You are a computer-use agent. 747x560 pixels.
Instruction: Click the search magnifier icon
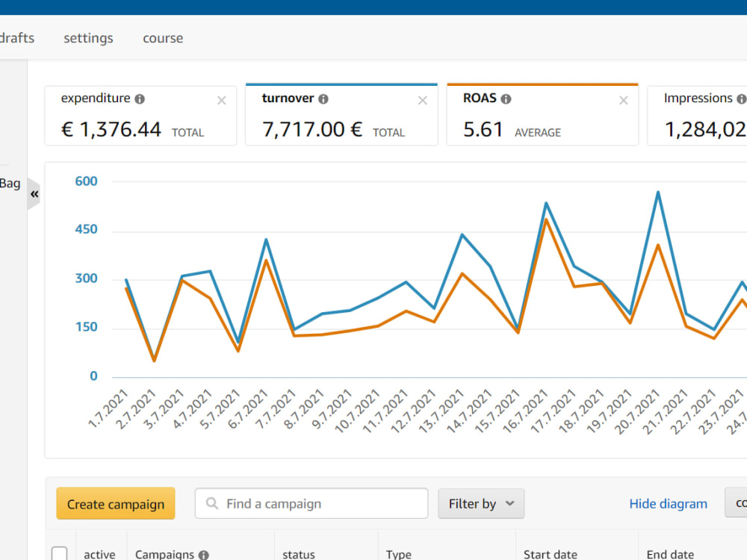[x=212, y=503]
